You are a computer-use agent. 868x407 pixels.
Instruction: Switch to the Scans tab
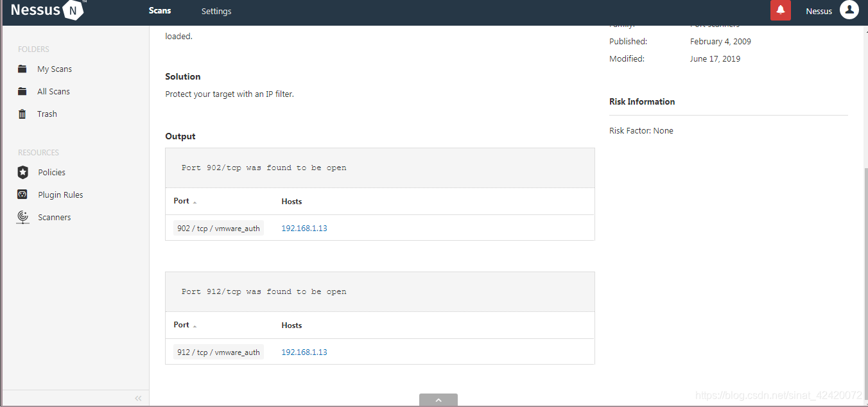click(160, 11)
